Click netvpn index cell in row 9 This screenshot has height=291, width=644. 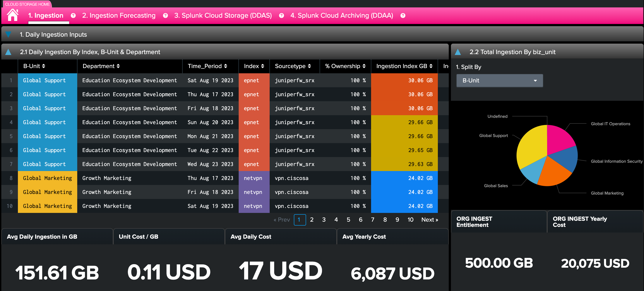pyautogui.click(x=254, y=192)
